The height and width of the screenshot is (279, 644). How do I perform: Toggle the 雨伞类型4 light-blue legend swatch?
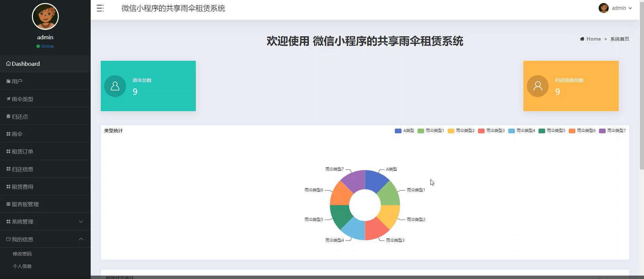[512, 131]
